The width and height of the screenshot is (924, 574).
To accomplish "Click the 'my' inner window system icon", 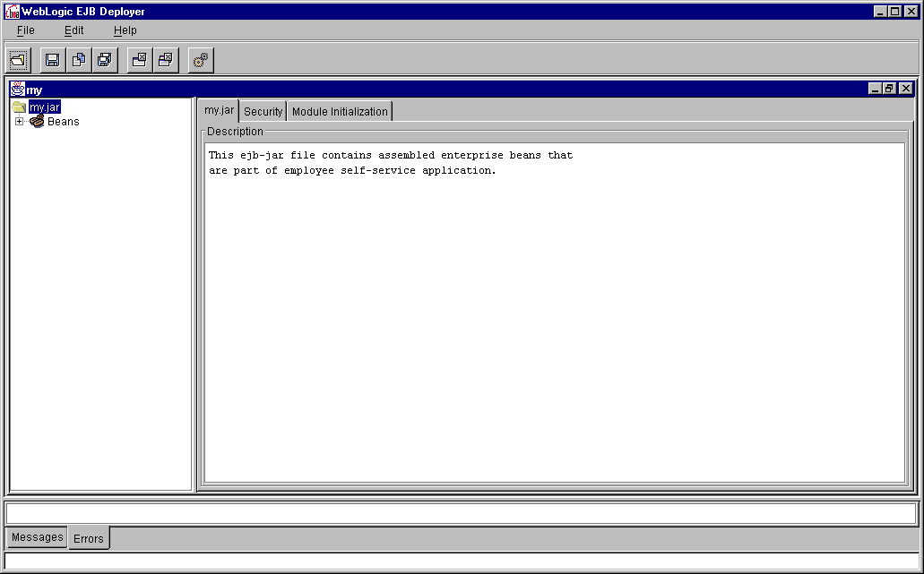I will point(18,89).
